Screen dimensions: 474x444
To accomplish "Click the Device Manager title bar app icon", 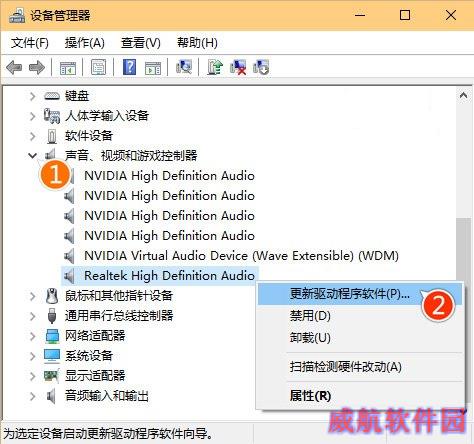I will [17, 15].
